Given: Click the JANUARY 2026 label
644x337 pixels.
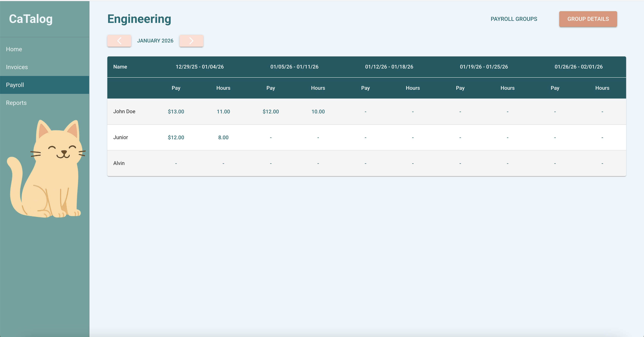Looking at the screenshot, I should click(x=155, y=40).
